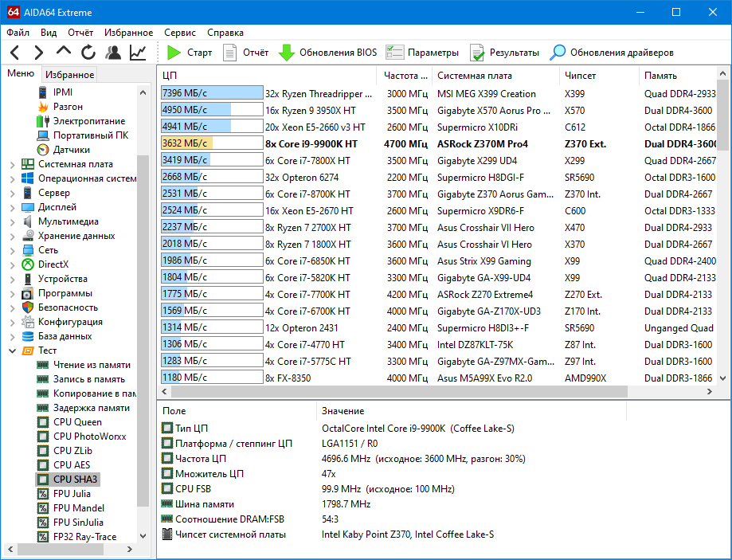The width and height of the screenshot is (732, 560).
Task: Open the Сервис menu
Action: pos(180,33)
